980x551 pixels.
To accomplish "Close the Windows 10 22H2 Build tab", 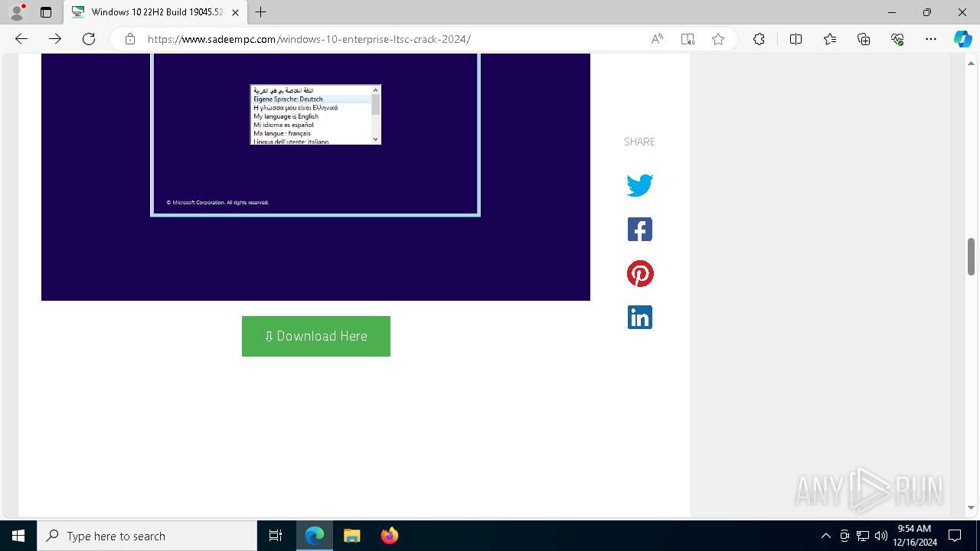I will pyautogui.click(x=235, y=12).
